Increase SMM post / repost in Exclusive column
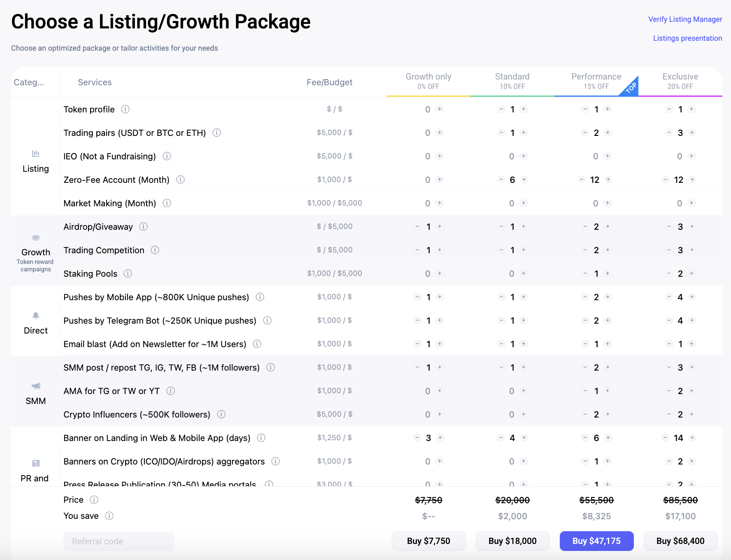731x560 pixels. [x=691, y=367]
